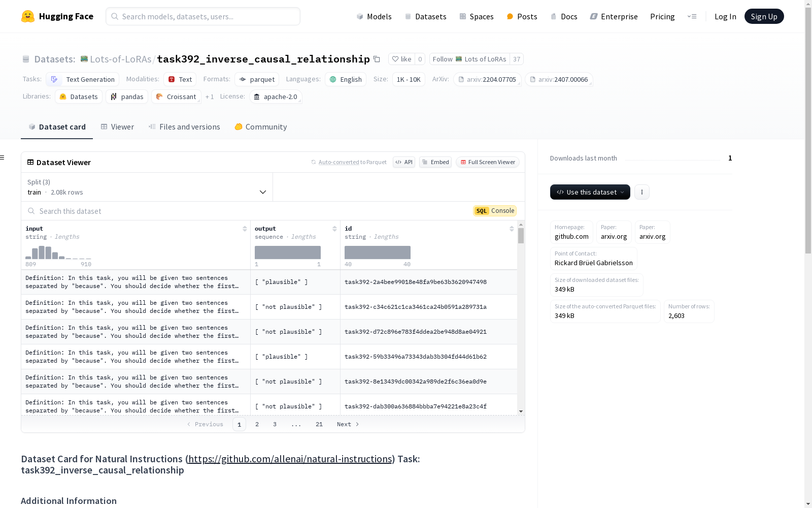Open the Community tab
This screenshot has width=812, height=508.
[261, 127]
